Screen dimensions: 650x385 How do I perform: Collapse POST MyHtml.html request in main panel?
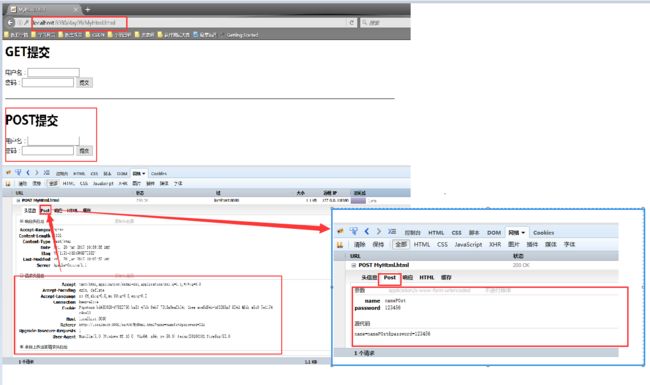[x=18, y=200]
